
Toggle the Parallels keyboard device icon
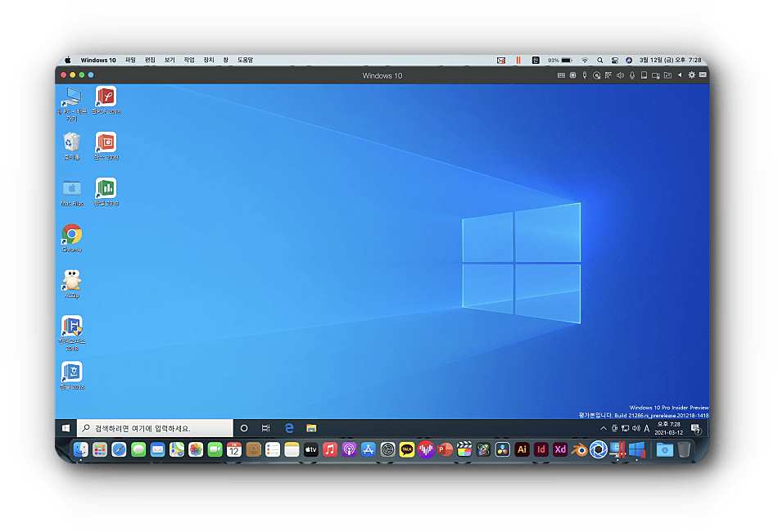[x=561, y=75]
